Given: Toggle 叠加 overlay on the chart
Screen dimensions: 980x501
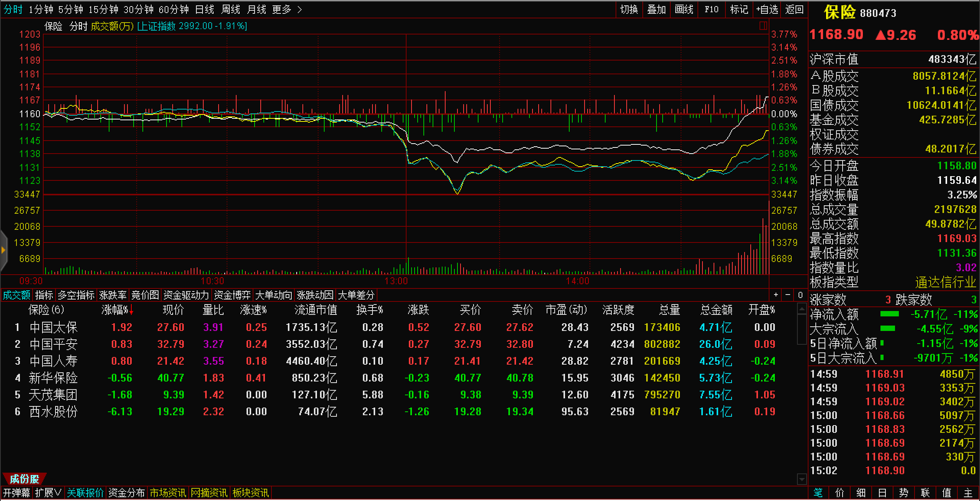Looking at the screenshot, I should click(657, 9).
